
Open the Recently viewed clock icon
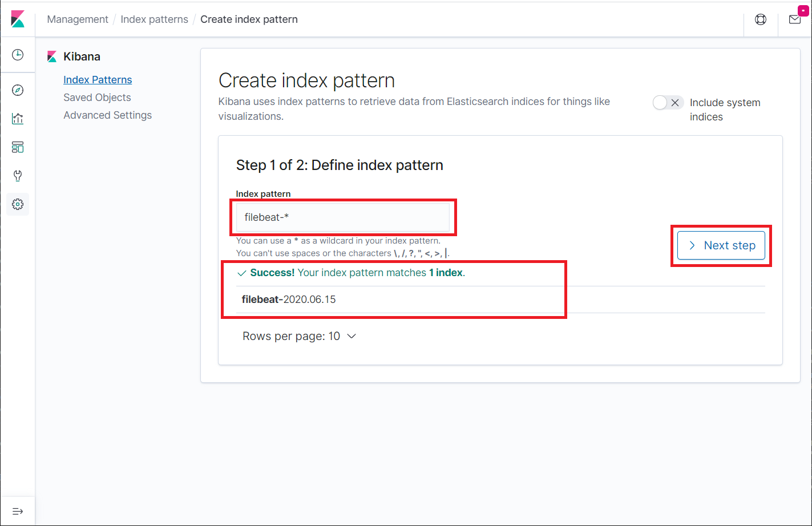(x=18, y=55)
